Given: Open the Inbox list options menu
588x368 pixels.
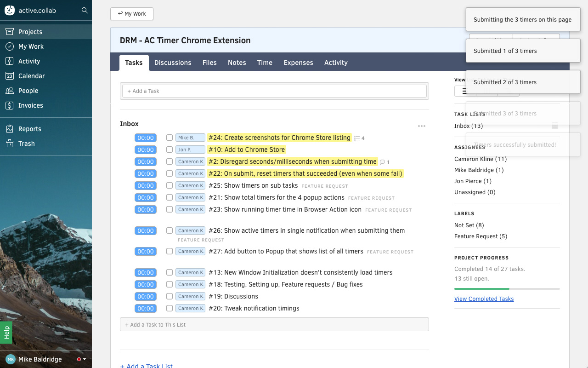Looking at the screenshot, I should coord(422,126).
